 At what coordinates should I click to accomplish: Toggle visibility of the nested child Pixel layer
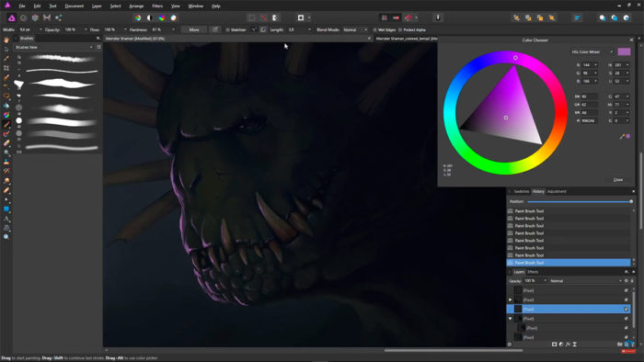(x=626, y=328)
